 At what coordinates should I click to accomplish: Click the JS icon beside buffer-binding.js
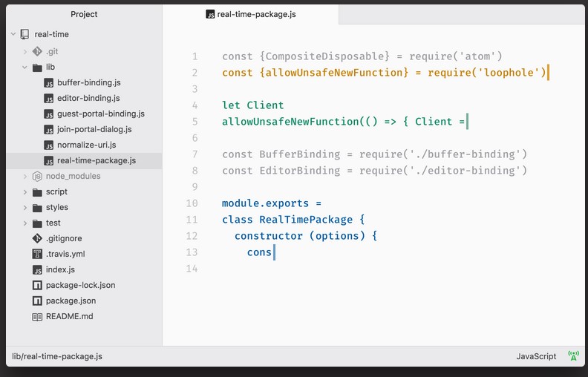49,83
